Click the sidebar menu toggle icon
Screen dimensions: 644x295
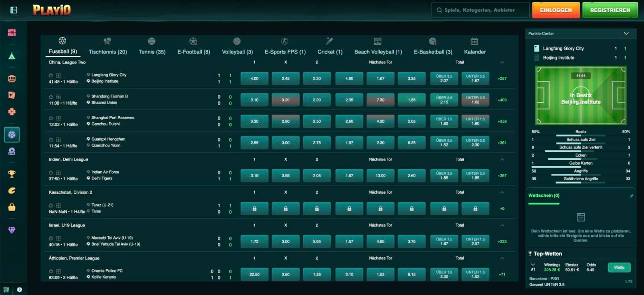tap(13, 10)
